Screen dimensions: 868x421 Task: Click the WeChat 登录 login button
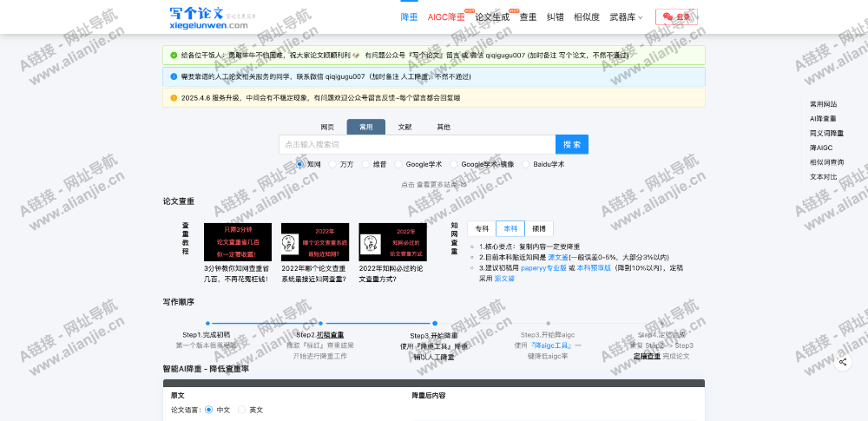coord(676,16)
